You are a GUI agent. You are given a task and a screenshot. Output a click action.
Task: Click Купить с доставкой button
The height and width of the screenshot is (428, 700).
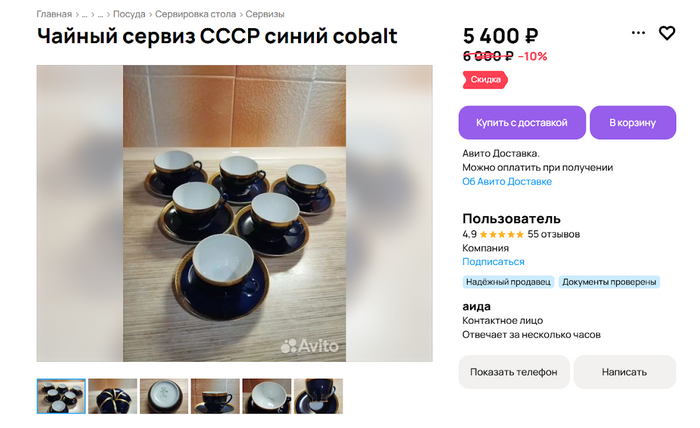pyautogui.click(x=522, y=123)
